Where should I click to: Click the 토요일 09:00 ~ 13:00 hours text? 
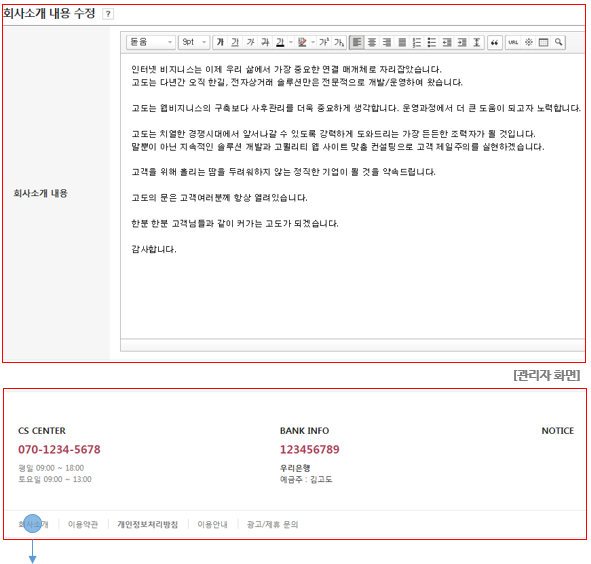coord(55,479)
